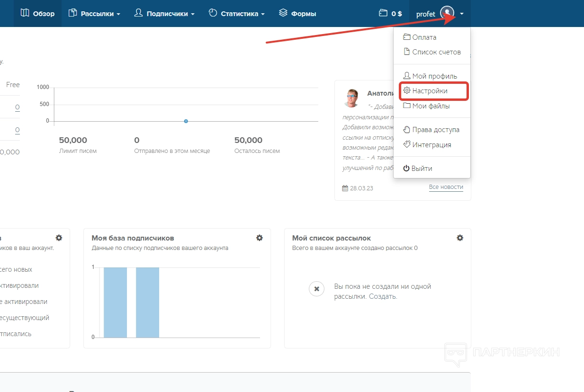
Task: Click the blue data point on the chart
Action: tap(186, 121)
